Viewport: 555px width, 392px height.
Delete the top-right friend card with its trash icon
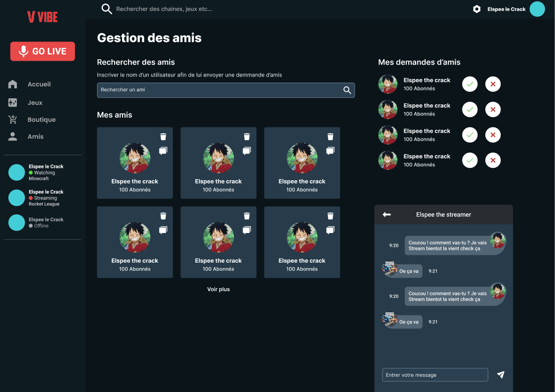point(330,136)
